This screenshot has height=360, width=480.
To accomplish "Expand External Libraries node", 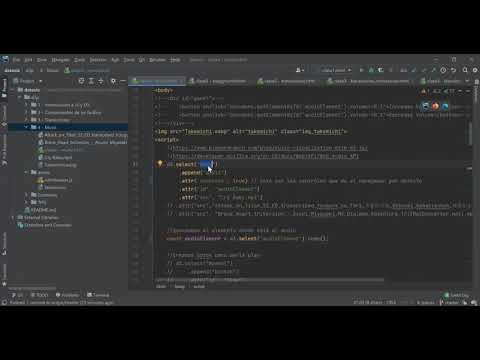I will [x=13, y=217].
